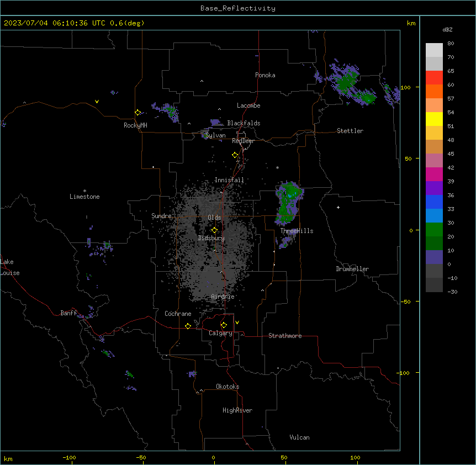
Task: Click the Olds city label
Action: tap(214, 218)
